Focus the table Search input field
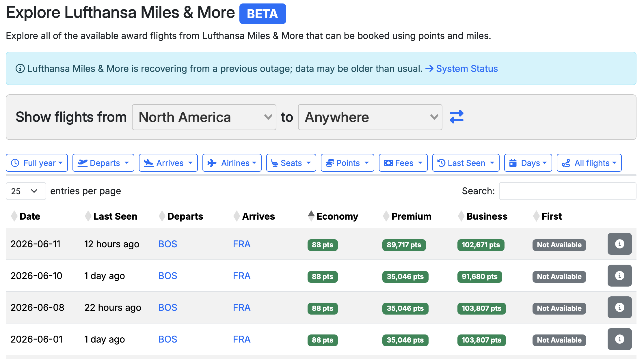 [567, 191]
